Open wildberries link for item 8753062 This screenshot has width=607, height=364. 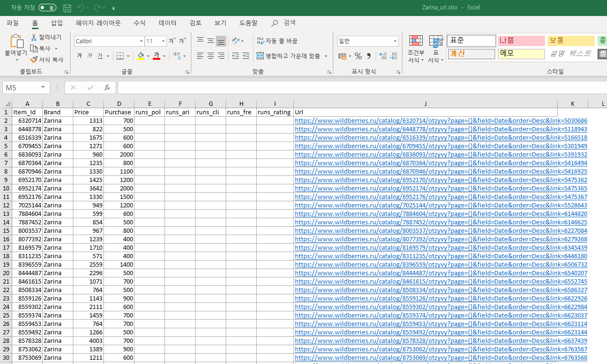(441, 349)
